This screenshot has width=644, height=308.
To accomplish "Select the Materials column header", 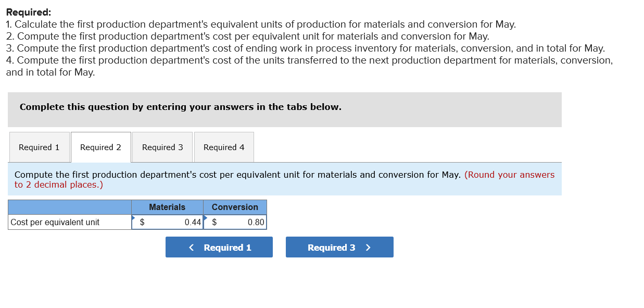I will coord(167,207).
